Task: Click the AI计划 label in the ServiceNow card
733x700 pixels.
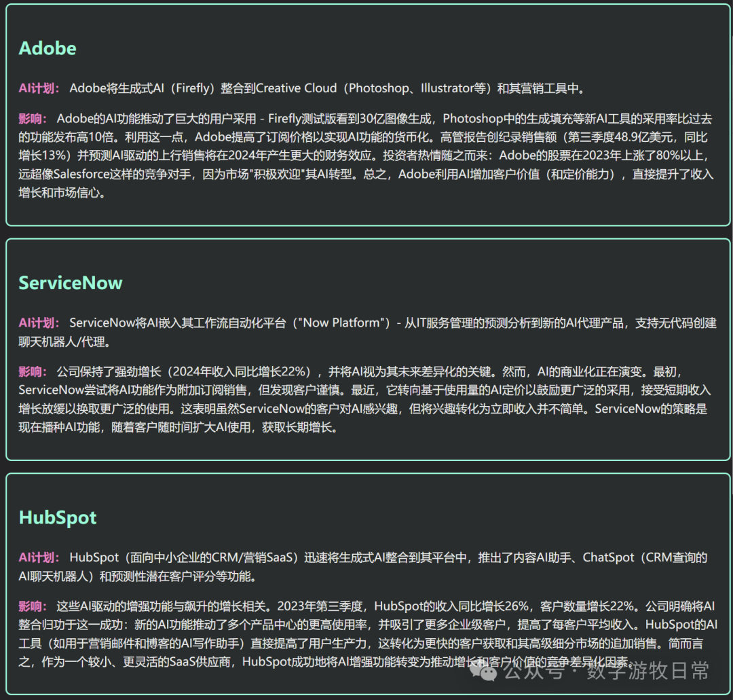Action: point(39,323)
